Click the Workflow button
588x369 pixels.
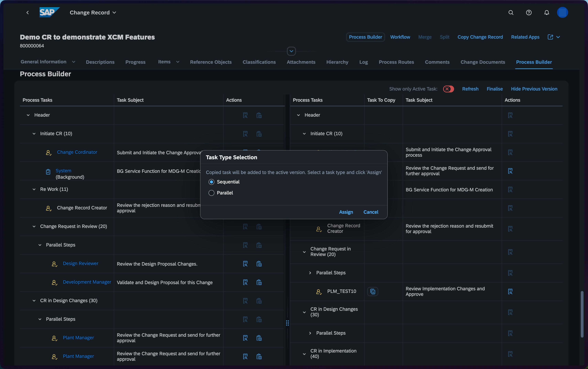coord(400,37)
